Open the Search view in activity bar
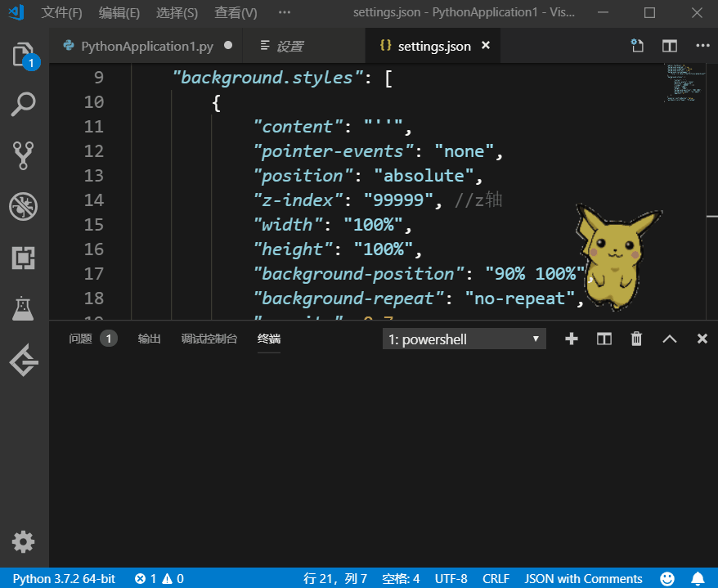This screenshot has height=588, width=718. pos(24,104)
